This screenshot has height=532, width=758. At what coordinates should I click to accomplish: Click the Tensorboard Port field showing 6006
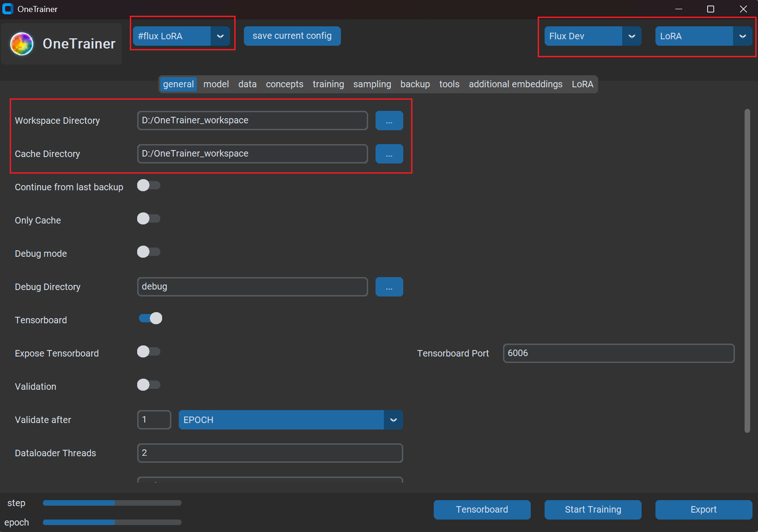[x=619, y=353]
